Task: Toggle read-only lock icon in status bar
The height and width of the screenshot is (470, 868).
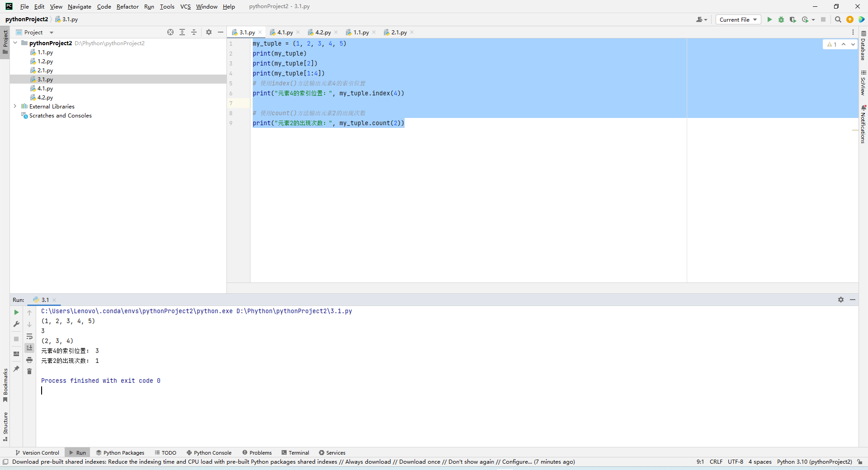Action: click(x=860, y=462)
